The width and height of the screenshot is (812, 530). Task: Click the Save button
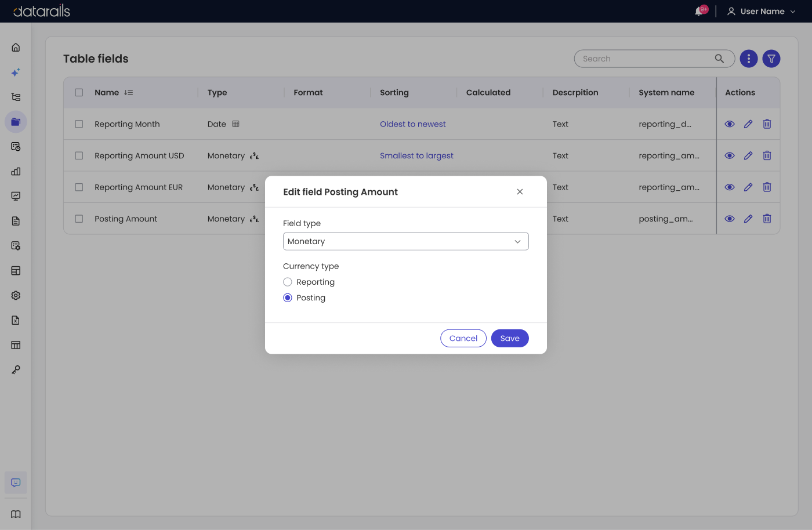[510, 339]
